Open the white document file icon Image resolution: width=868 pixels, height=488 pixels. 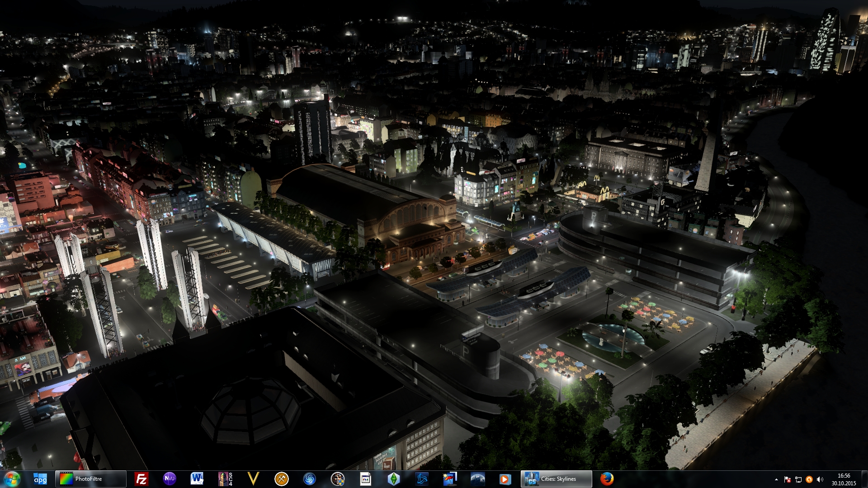pyautogui.click(x=366, y=479)
